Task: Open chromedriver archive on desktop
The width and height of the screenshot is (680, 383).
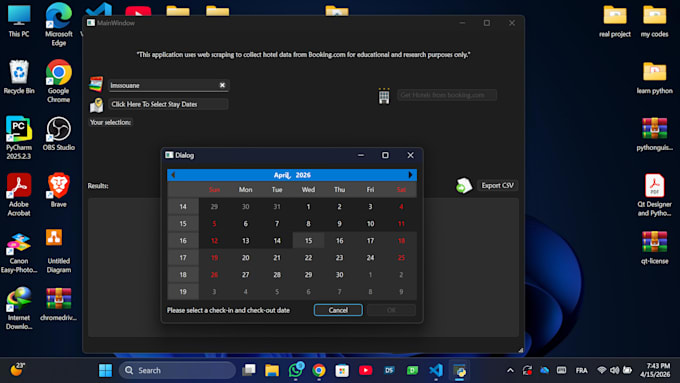Action: pyautogui.click(x=59, y=304)
